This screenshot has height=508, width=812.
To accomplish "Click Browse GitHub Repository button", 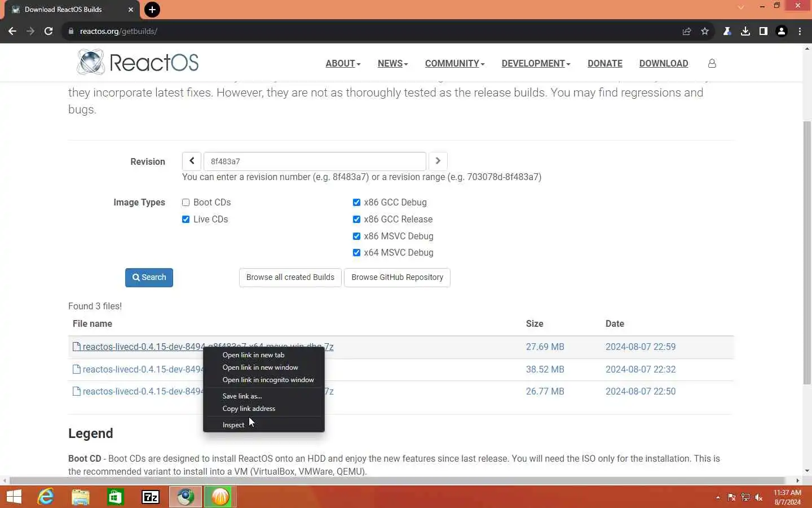I will 397,277.
